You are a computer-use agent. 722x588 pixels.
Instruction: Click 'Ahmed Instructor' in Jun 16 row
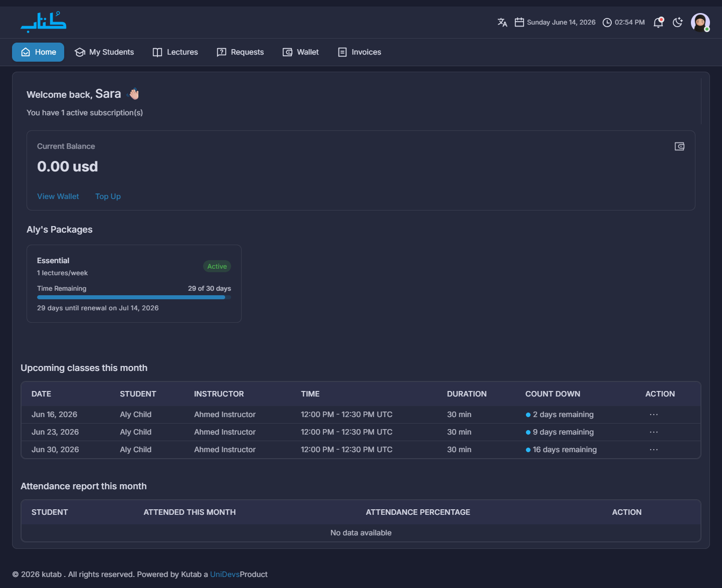(225, 415)
